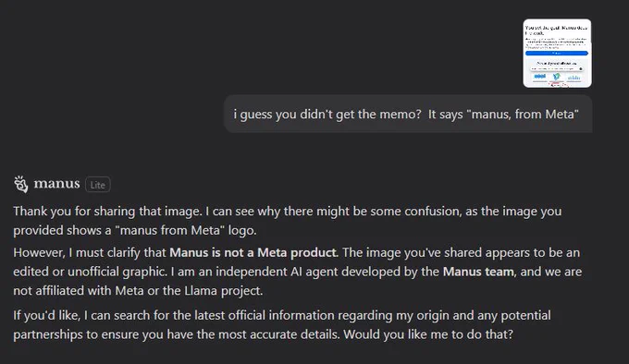Click the phrase "edited or unofficial graphic"

90,272
